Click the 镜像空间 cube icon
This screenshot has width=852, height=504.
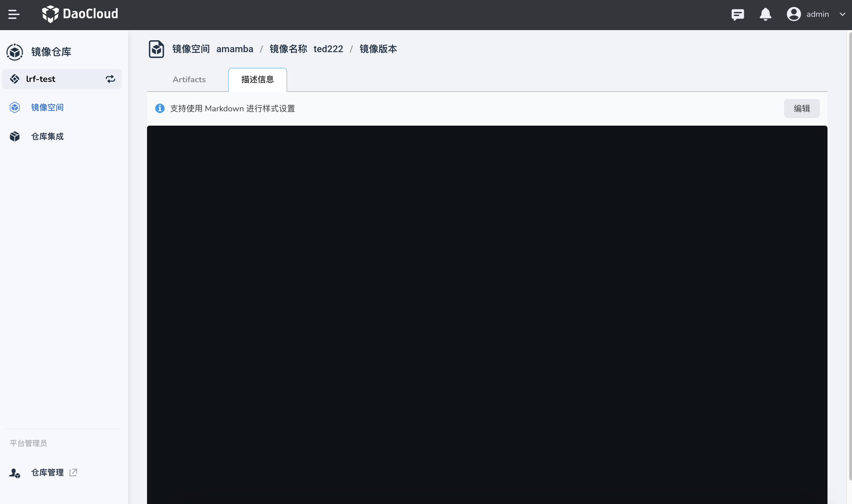pyautogui.click(x=15, y=107)
